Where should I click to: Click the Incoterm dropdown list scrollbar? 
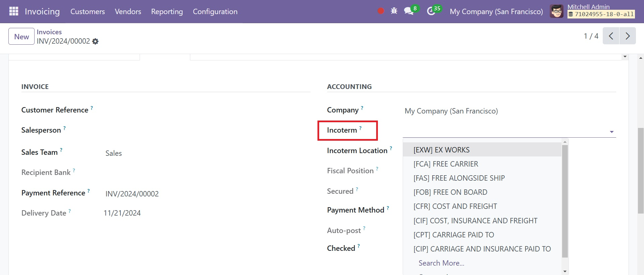[x=565, y=201]
